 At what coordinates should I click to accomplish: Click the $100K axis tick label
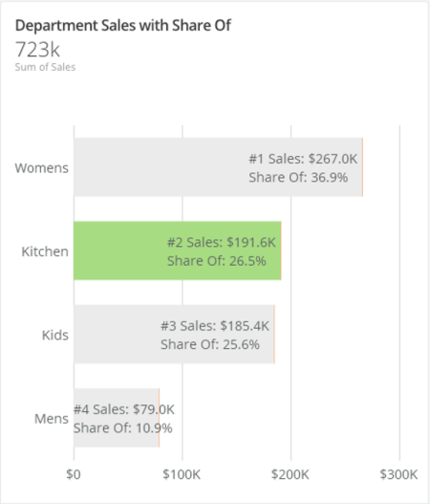pos(182,474)
